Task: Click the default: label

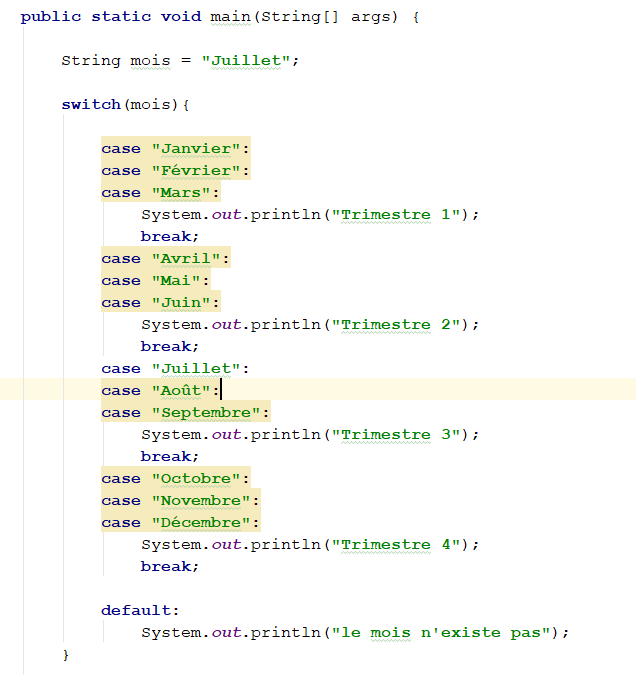Action: [x=140, y=610]
